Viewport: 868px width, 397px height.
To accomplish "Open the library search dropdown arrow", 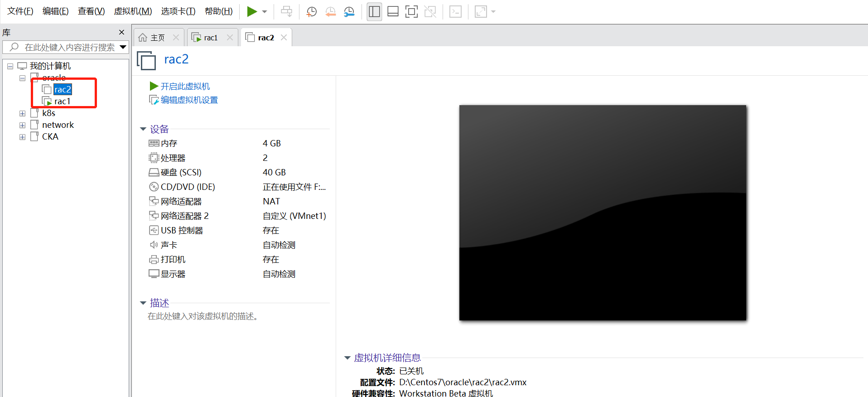I will (123, 47).
